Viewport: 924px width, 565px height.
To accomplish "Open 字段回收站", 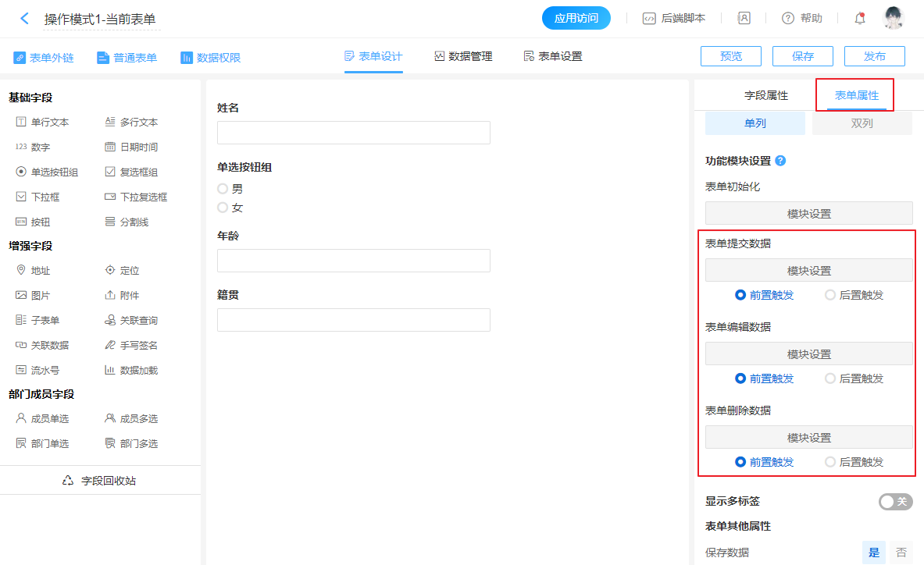I will (x=100, y=480).
